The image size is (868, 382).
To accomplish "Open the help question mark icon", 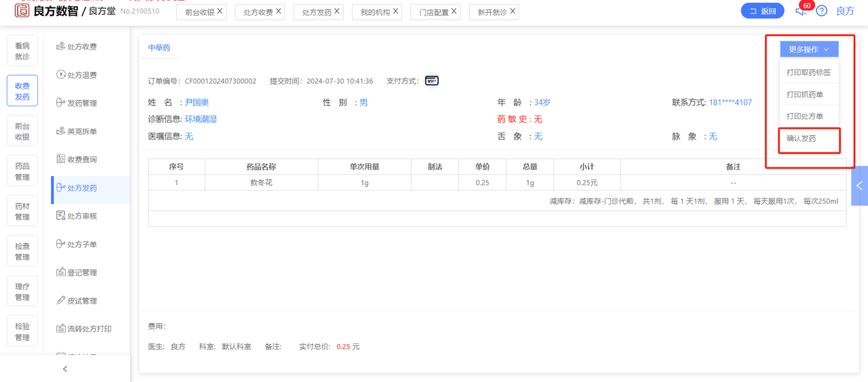I will (x=822, y=11).
